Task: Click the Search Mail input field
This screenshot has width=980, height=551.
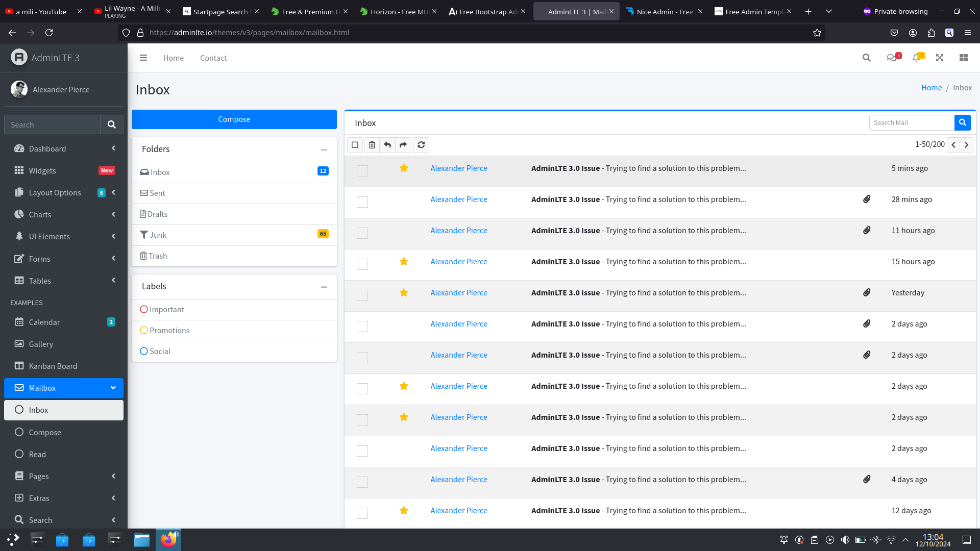Action: tap(911, 122)
